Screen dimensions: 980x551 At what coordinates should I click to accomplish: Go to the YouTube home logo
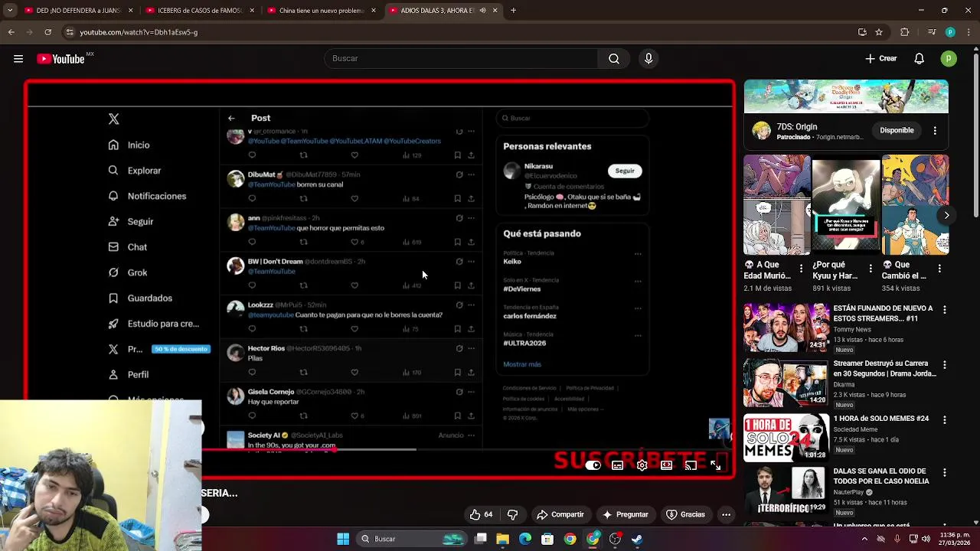60,59
